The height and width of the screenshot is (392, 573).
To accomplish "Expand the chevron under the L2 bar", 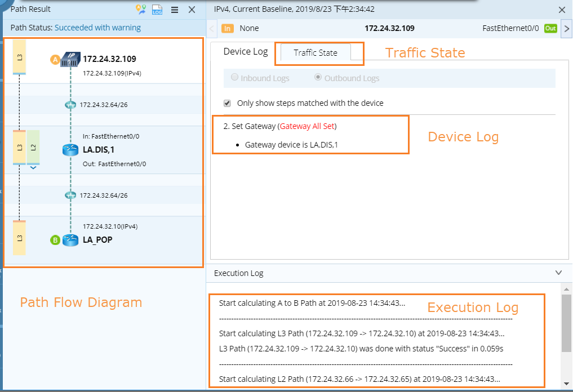I will click(x=33, y=167).
